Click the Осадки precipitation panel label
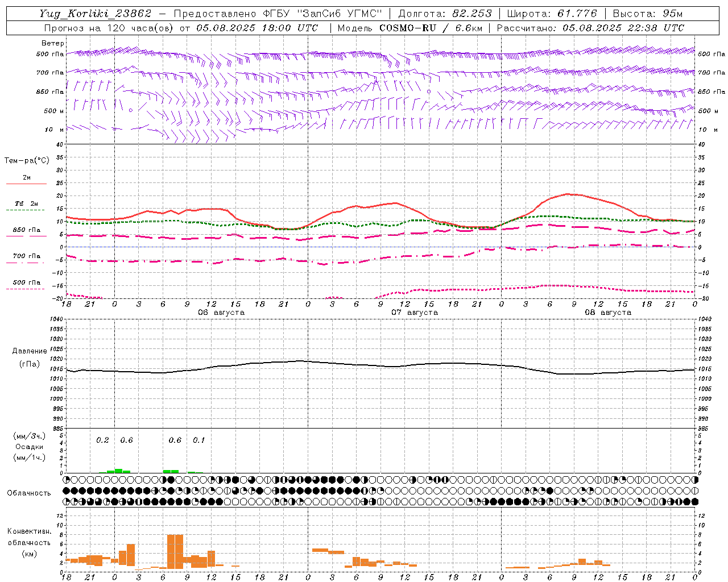 point(30,447)
